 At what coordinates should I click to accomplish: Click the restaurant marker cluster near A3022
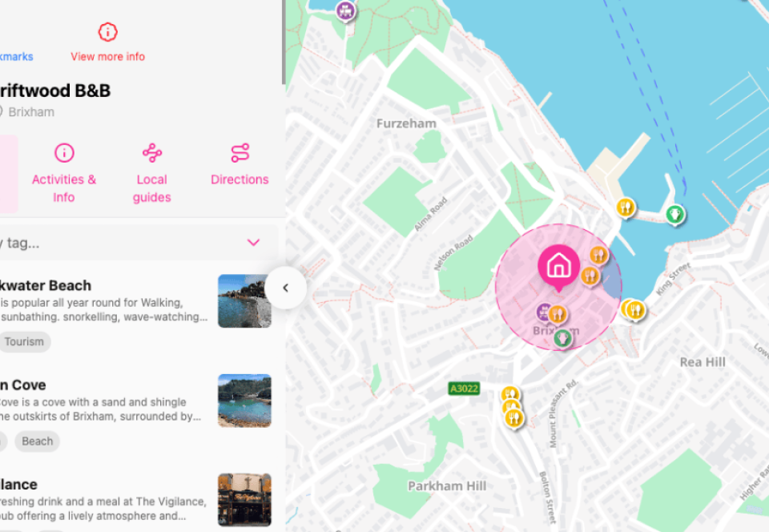[511, 406]
